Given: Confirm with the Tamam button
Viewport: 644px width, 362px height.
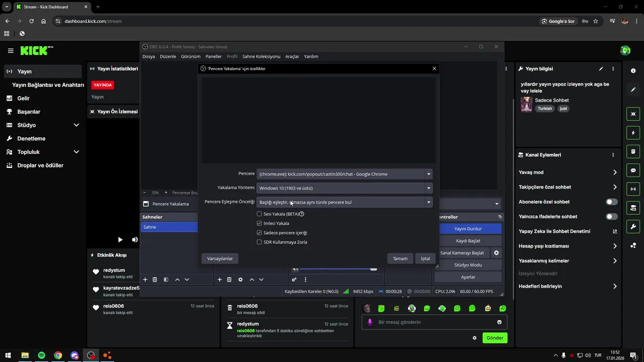Looking at the screenshot, I should point(400,258).
